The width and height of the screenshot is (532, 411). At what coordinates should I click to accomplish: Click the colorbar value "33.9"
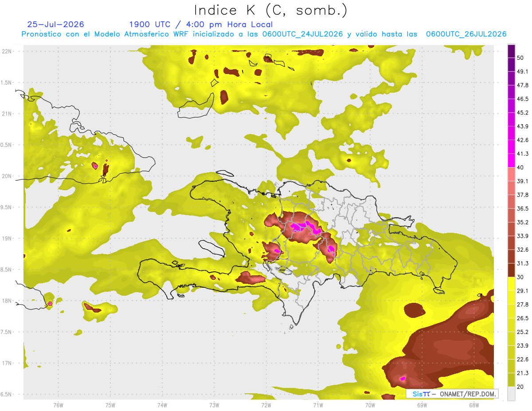pyautogui.click(x=523, y=236)
